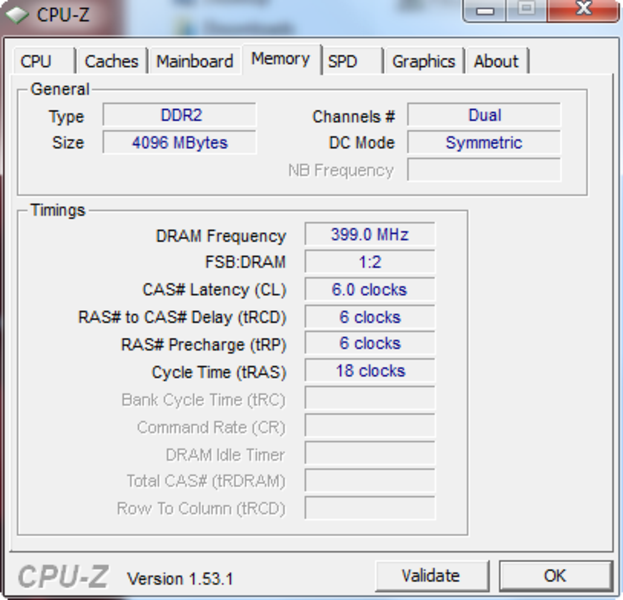Click the empty Total CAS# (tRDRAM) field

tap(370, 480)
